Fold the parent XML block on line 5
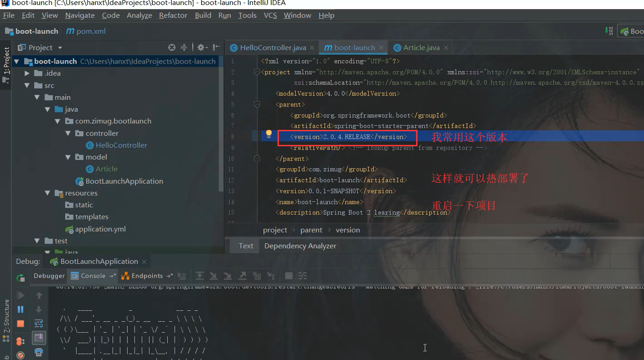 tap(257, 104)
